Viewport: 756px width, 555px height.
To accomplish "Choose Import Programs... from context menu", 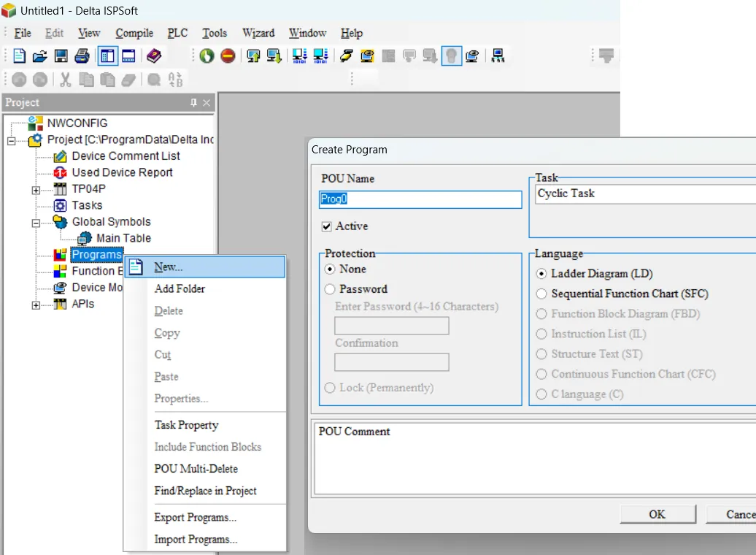I will pos(205,539).
